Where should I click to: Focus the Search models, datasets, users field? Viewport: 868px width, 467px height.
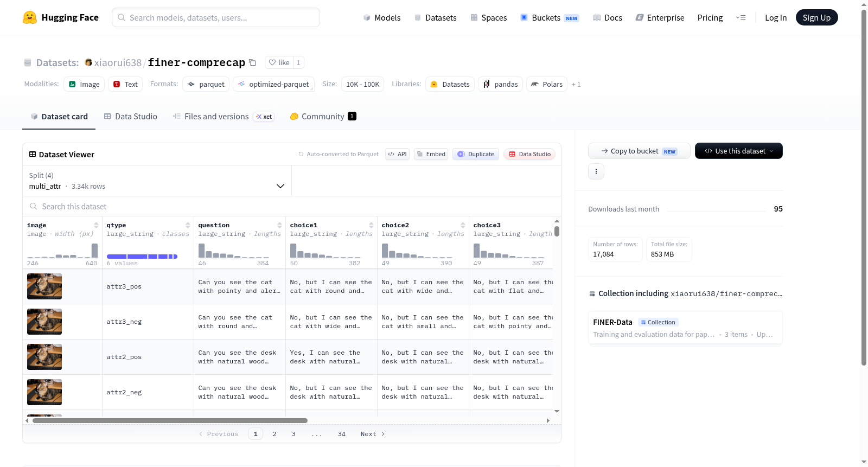216,17
